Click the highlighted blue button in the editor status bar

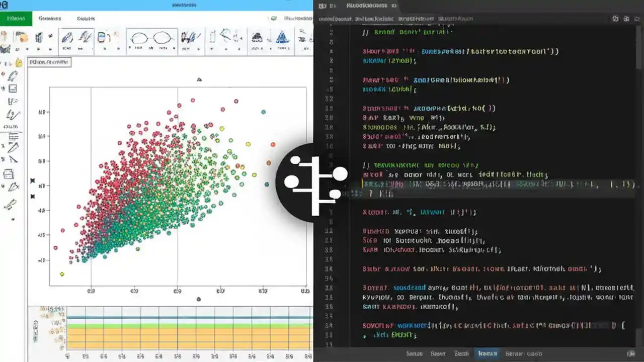[x=487, y=353]
